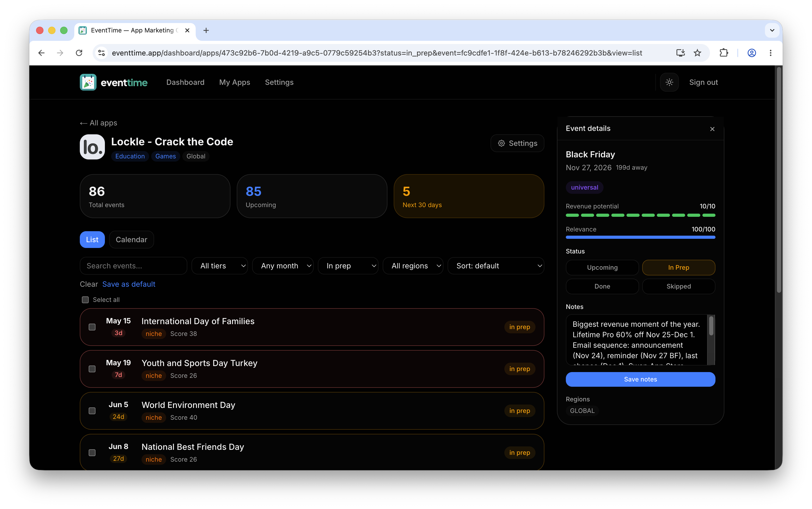Set status to Skipped
The image size is (812, 509).
click(679, 286)
